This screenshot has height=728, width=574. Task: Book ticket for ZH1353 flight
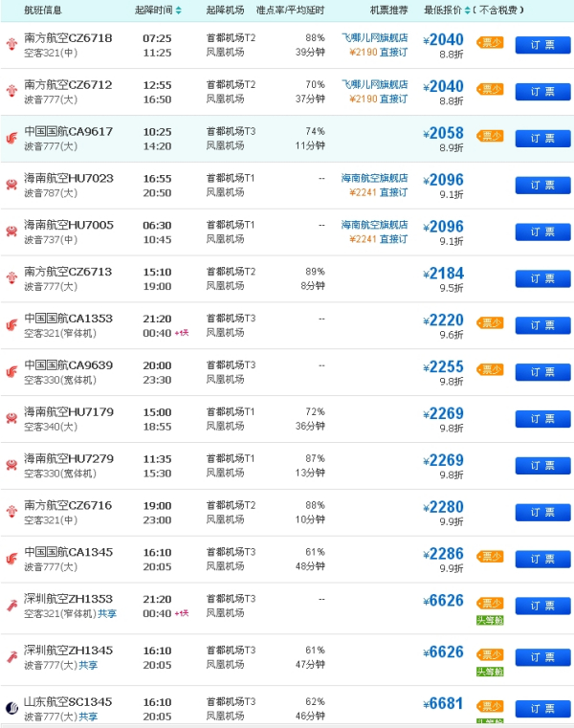point(542,606)
